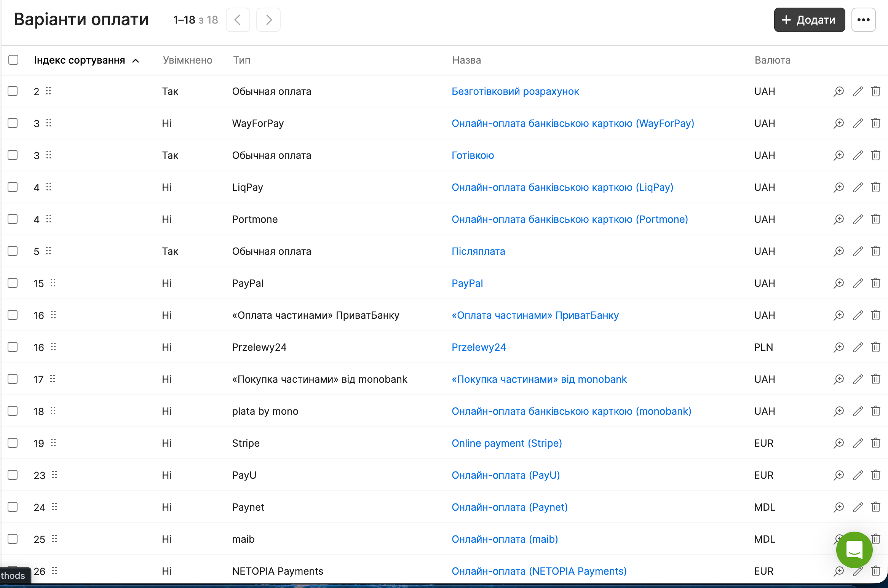Select the maib row checkbox

(13, 539)
